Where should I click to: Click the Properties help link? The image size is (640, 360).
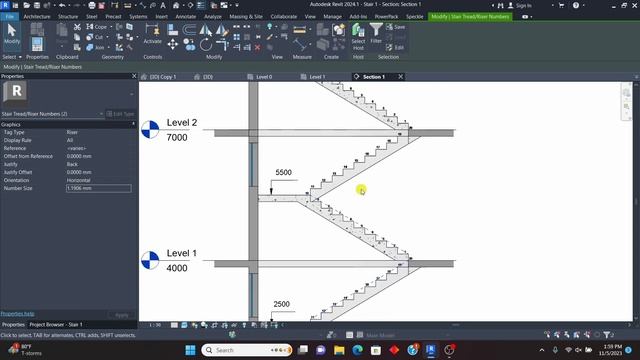tap(17, 313)
